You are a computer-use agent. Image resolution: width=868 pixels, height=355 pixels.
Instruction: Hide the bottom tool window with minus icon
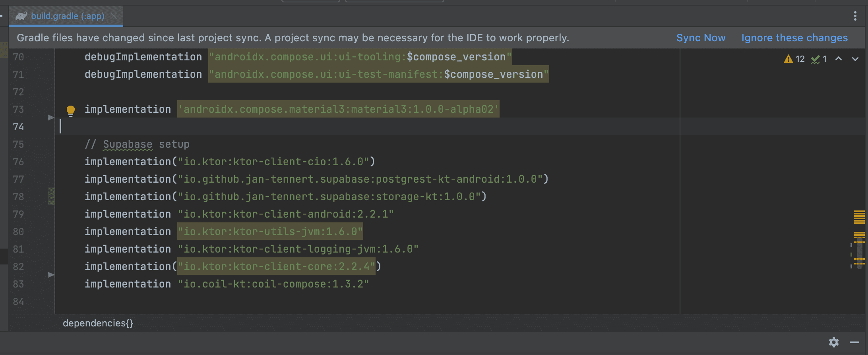click(854, 342)
